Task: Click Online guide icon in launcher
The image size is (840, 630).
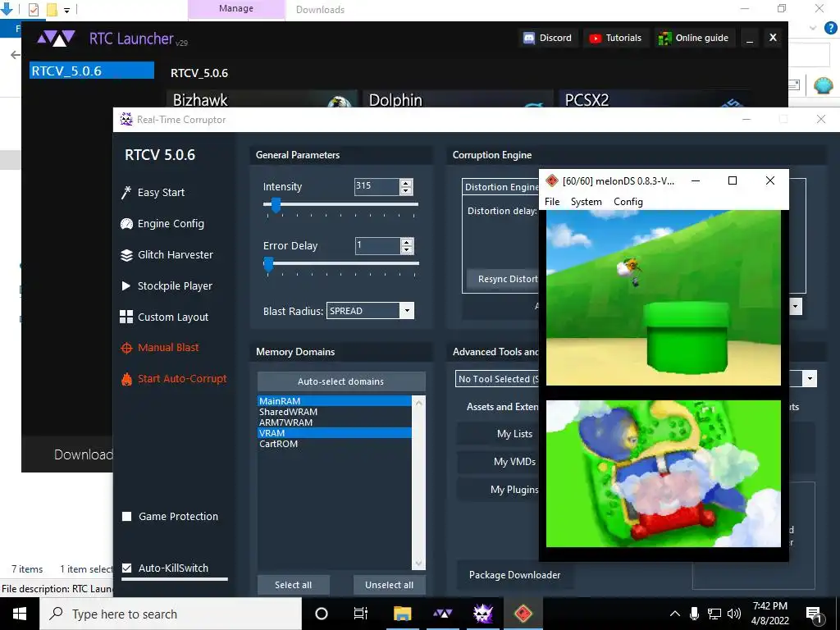Action: click(664, 38)
